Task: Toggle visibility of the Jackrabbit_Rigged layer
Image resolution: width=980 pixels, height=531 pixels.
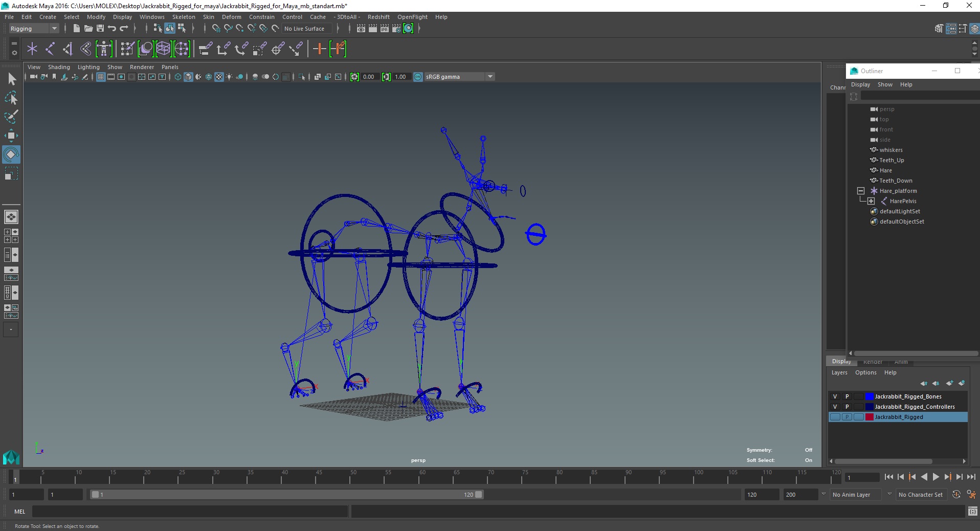Action: [x=835, y=417]
